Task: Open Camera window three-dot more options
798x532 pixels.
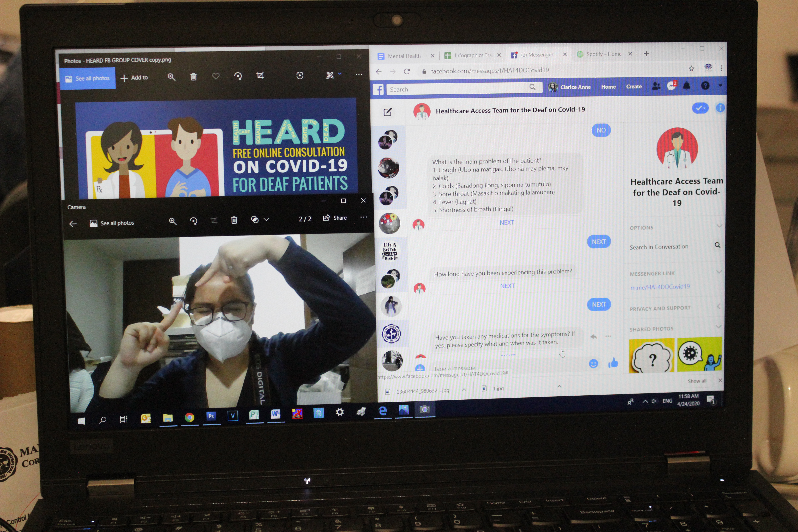Action: (363, 217)
